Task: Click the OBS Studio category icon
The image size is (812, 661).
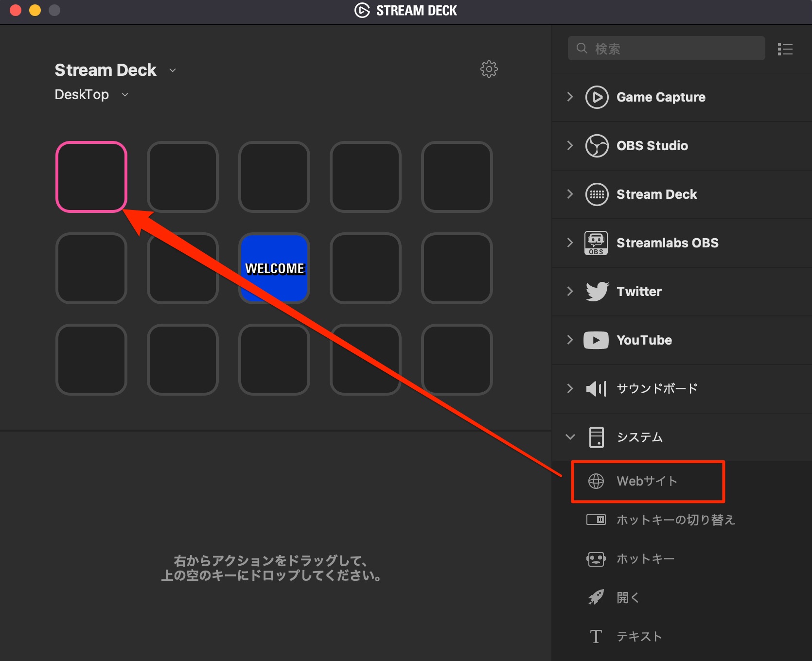Action: (597, 146)
